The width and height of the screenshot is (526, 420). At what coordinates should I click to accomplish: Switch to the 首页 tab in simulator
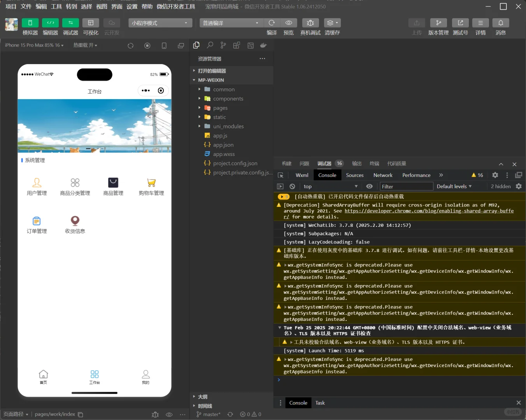[x=43, y=377]
